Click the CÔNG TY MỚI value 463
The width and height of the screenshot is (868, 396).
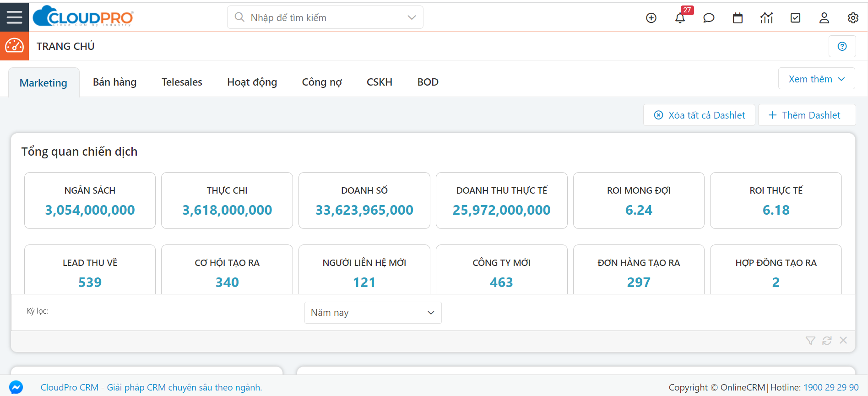(x=501, y=282)
